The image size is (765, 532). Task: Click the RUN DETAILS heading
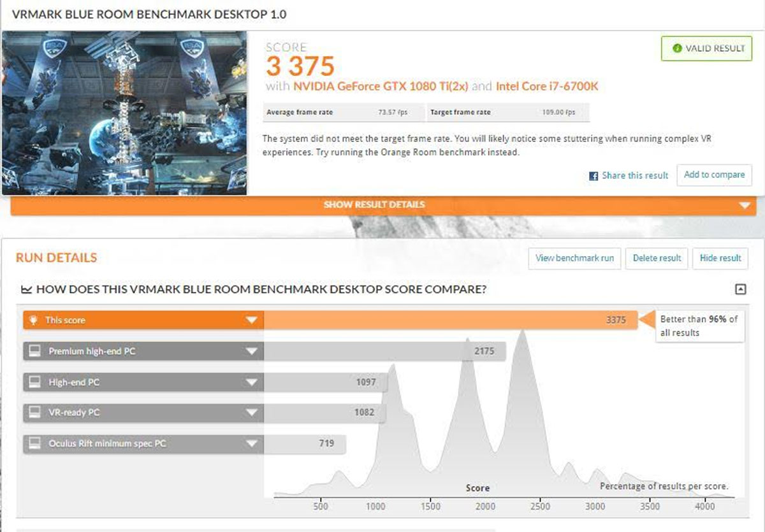click(56, 258)
